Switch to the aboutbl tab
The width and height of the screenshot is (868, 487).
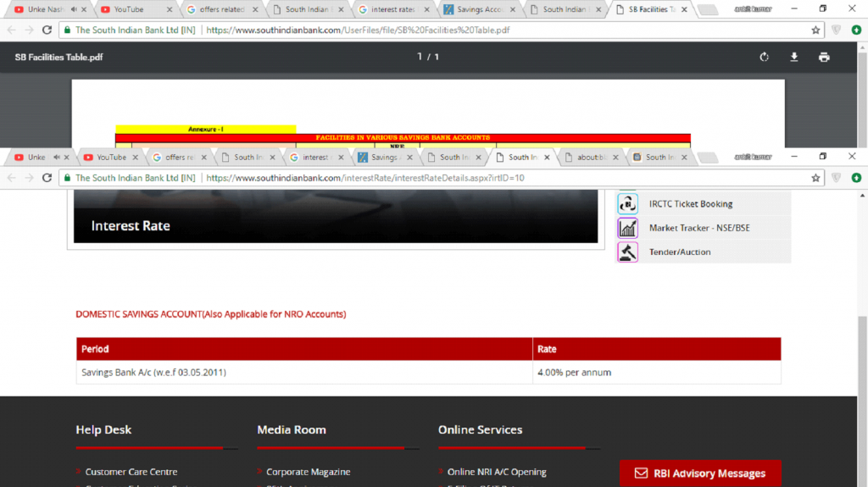coord(590,158)
